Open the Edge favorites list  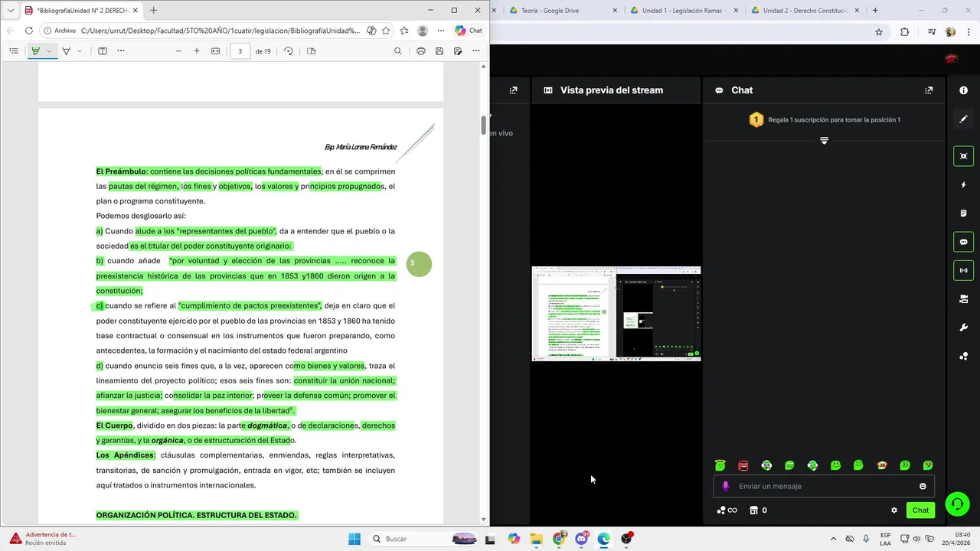click(x=404, y=31)
